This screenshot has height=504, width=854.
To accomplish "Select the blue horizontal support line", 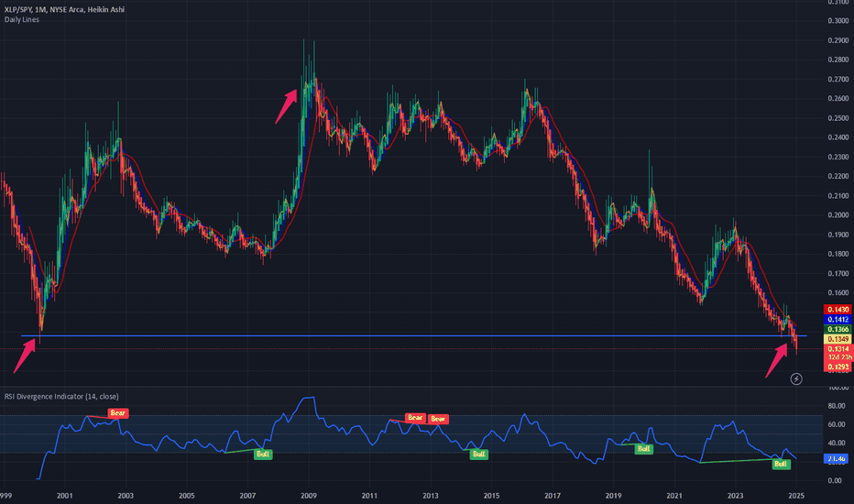I will (414, 335).
